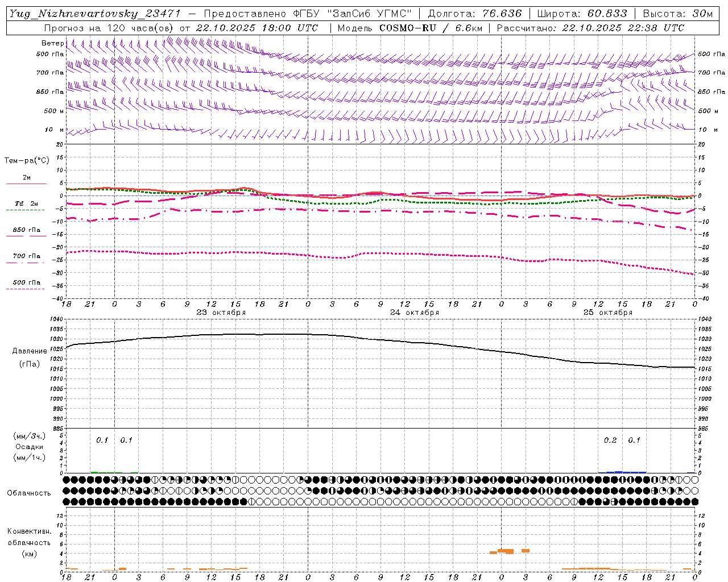Viewport: 728px width, 582px height.
Task: Click the small green precipitation bar near 21h
Action: [94, 472]
